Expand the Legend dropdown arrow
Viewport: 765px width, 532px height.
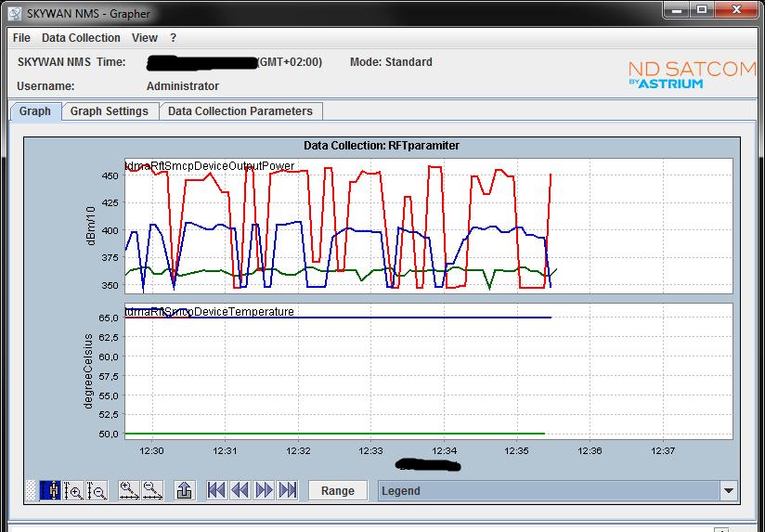coord(729,490)
